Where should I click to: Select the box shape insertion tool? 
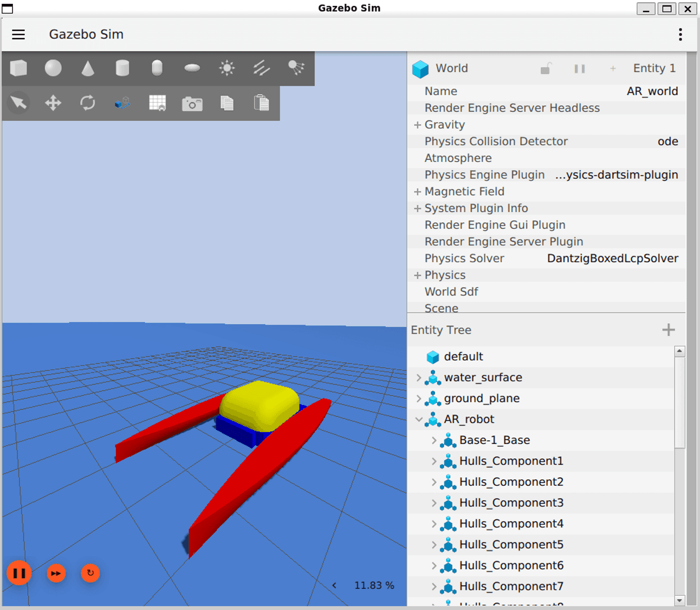18,68
